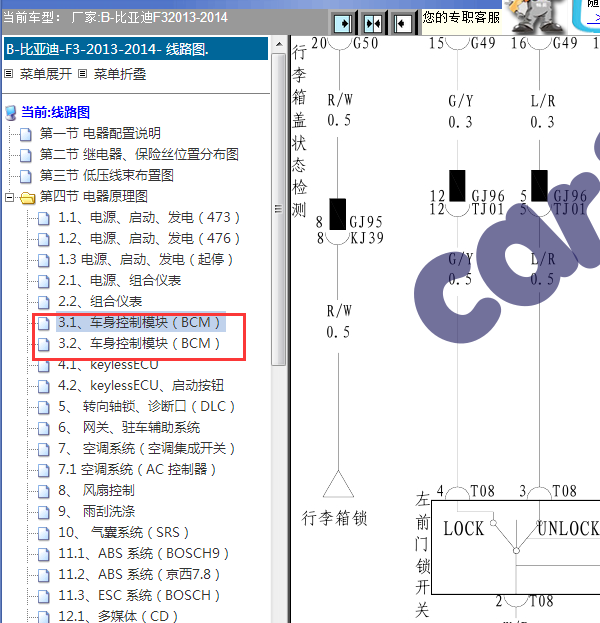This screenshot has width=600, height=623.
Task: Click the expand-right panel arrow icon
Action: (343, 23)
